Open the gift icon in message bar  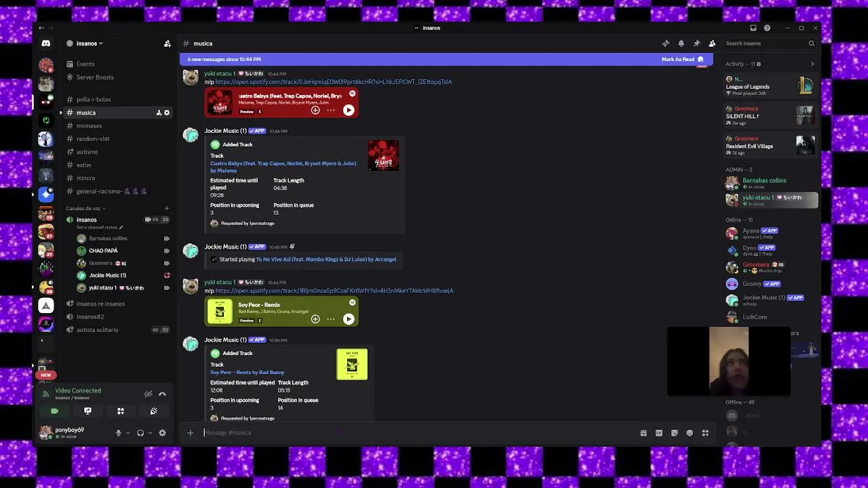(x=644, y=432)
